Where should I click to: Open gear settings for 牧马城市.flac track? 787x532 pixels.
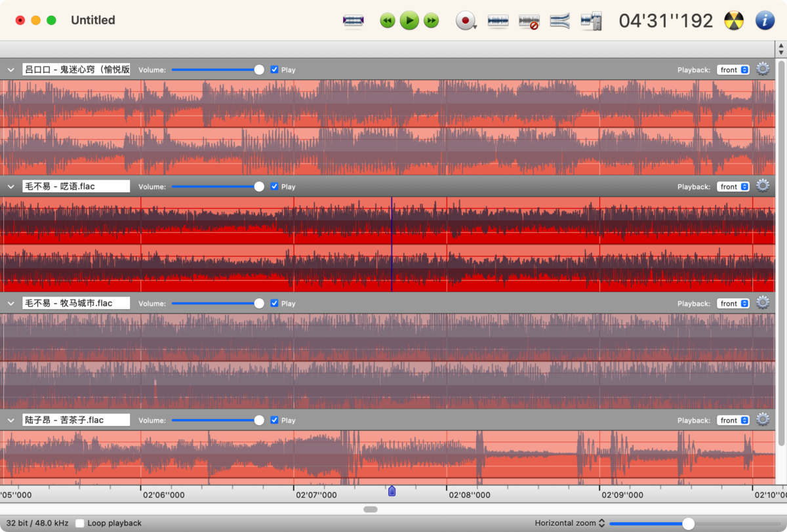[763, 302]
